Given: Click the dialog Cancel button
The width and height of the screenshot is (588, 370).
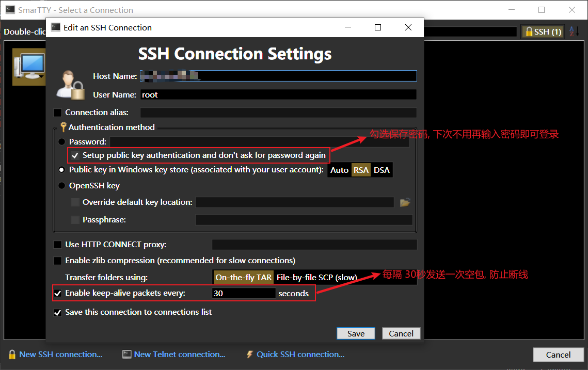Looking at the screenshot, I should (401, 333).
